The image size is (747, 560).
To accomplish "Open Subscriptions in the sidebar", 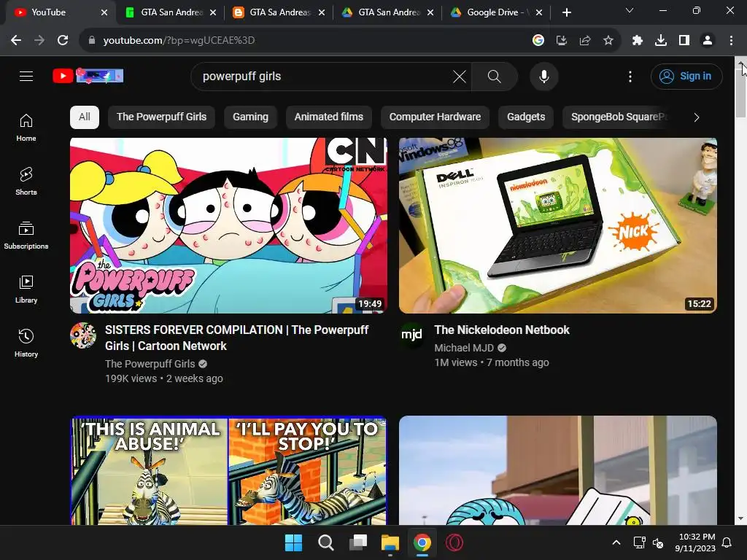I will click(x=26, y=236).
